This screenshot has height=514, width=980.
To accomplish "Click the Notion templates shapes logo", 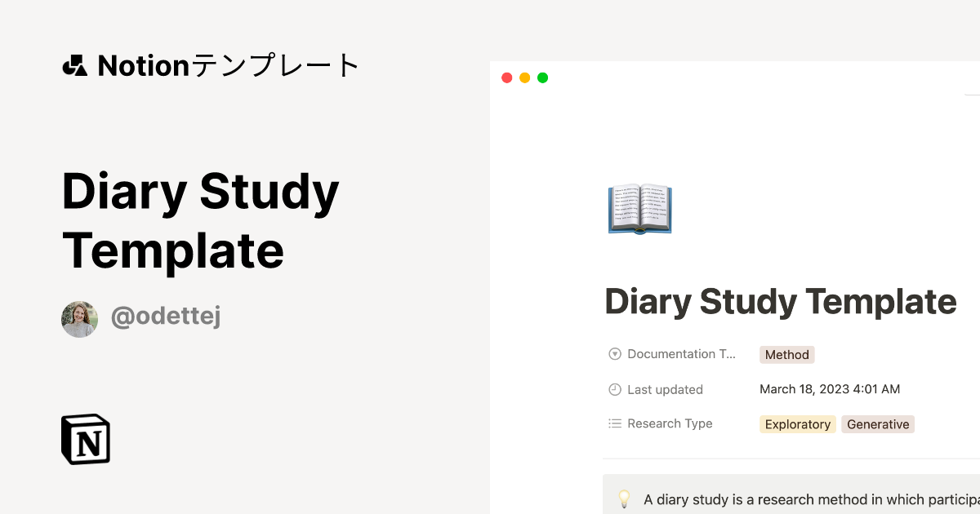I will (x=74, y=65).
